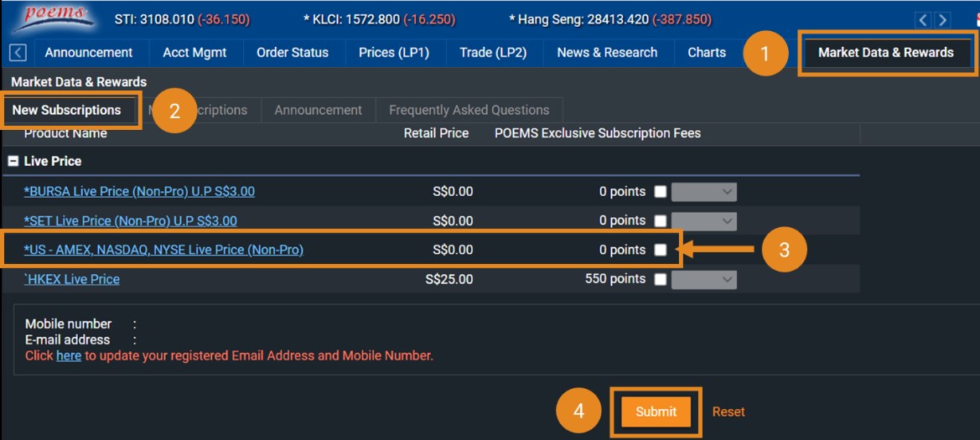Viewport: 980px width, 440px height.
Task: Switch to Market Data & Rewards tab
Action: [885, 53]
